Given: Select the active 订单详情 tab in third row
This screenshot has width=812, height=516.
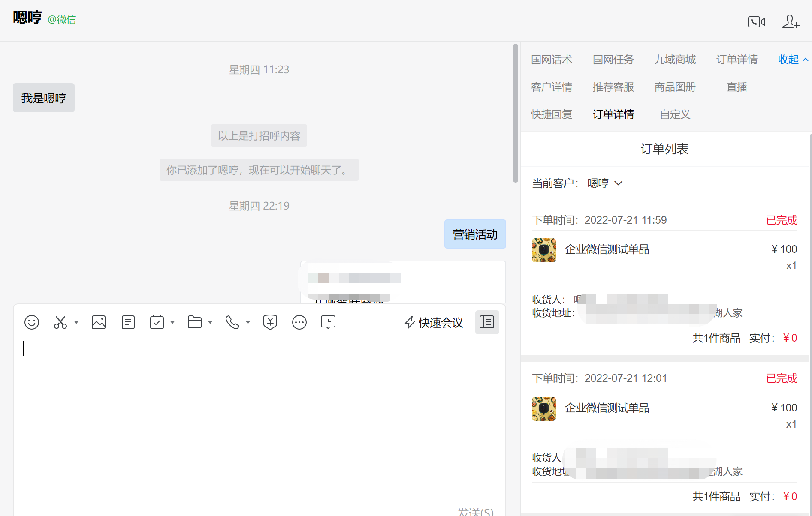Looking at the screenshot, I should coord(613,114).
